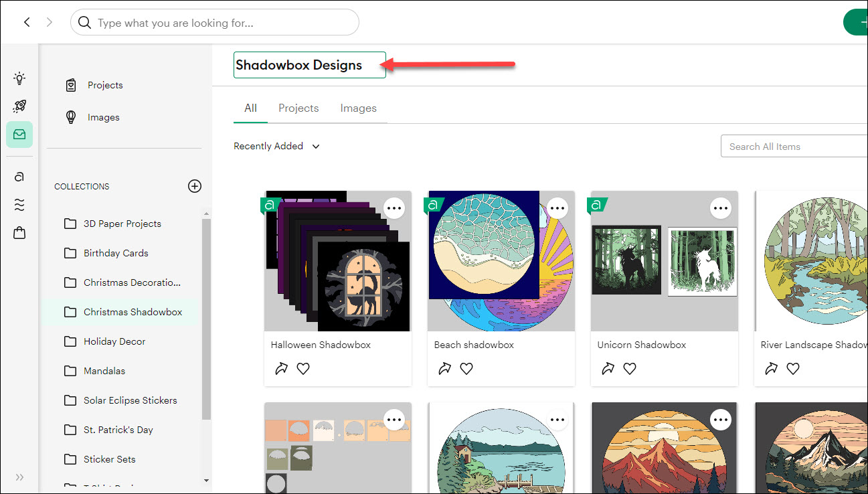Open the three-dot menu on Beach shadowbox
Image resolution: width=868 pixels, height=494 pixels.
(x=557, y=208)
